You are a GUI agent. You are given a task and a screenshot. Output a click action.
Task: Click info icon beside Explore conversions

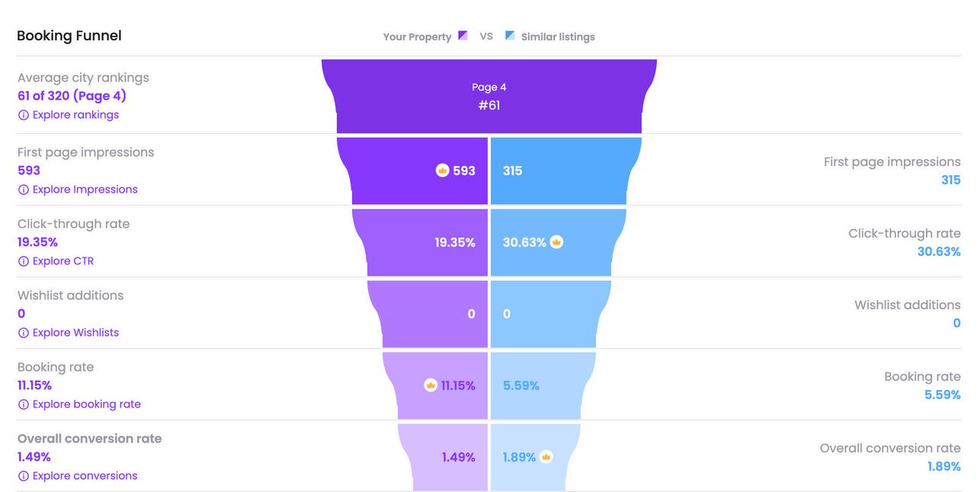tap(24, 476)
